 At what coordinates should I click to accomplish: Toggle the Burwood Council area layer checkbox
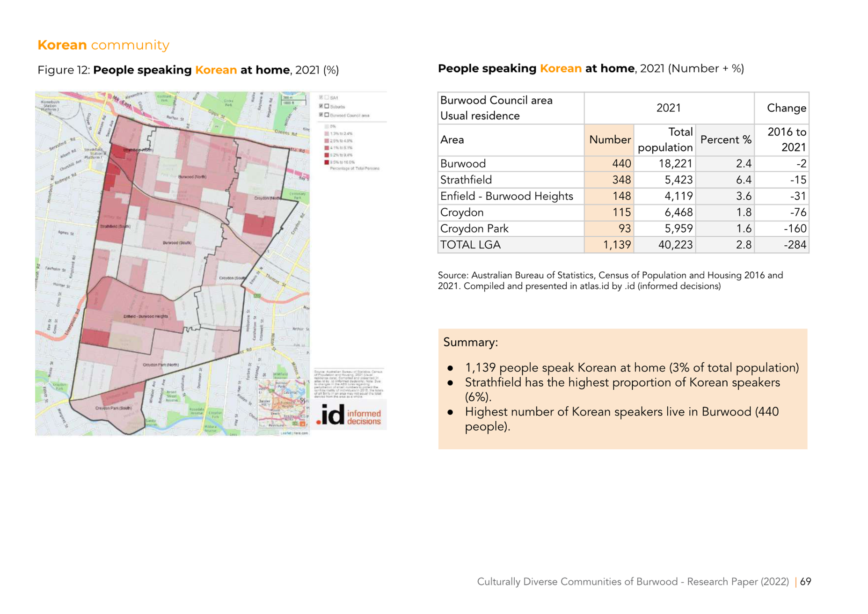pos(321,115)
